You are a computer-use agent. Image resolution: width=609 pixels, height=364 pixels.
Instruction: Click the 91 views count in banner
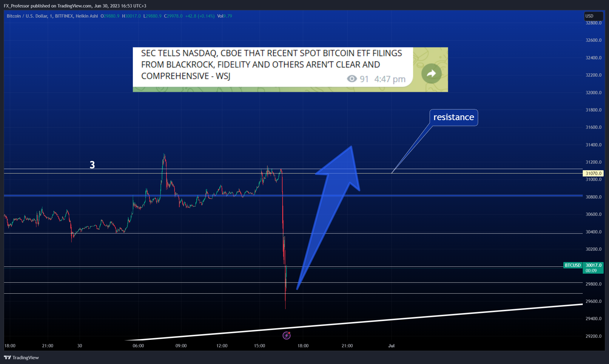364,79
